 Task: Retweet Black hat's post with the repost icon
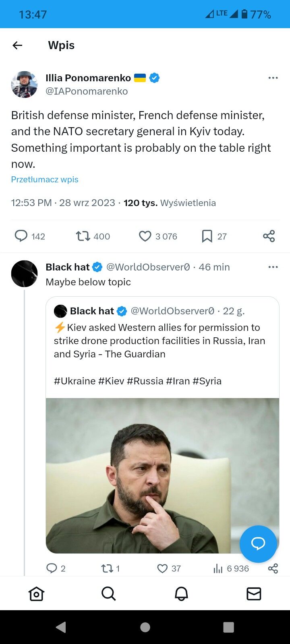point(107,568)
